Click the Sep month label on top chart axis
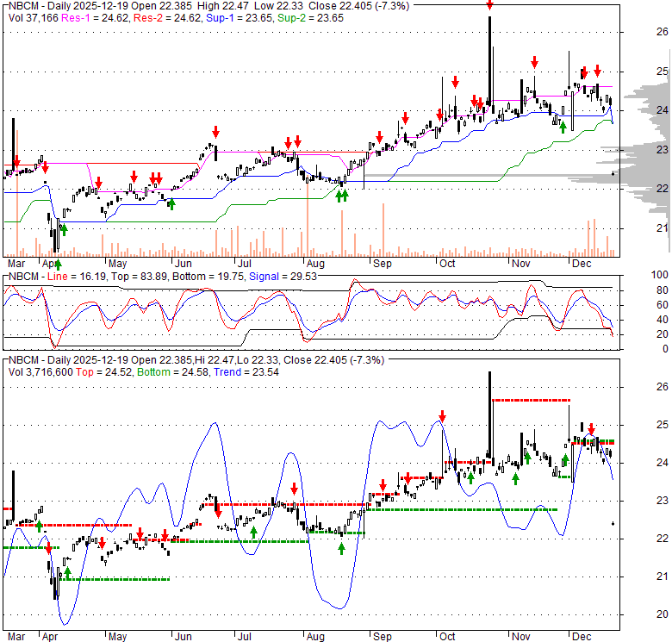 [381, 262]
